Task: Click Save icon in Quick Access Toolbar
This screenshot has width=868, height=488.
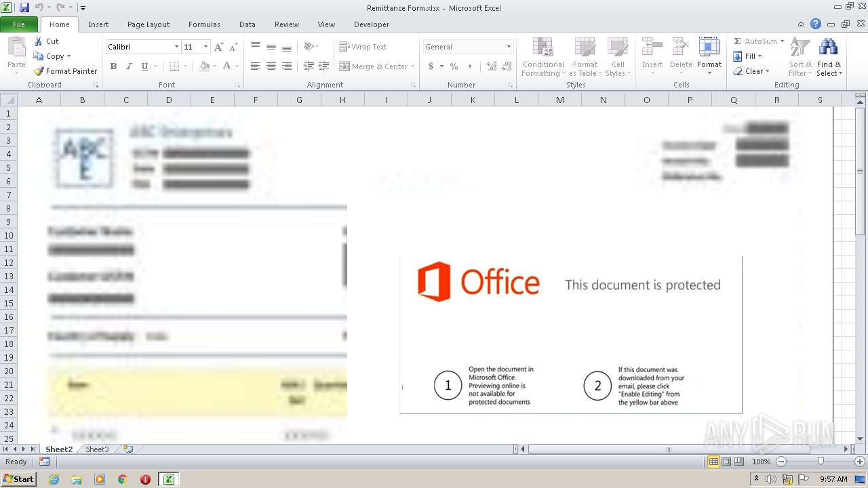Action: point(24,7)
